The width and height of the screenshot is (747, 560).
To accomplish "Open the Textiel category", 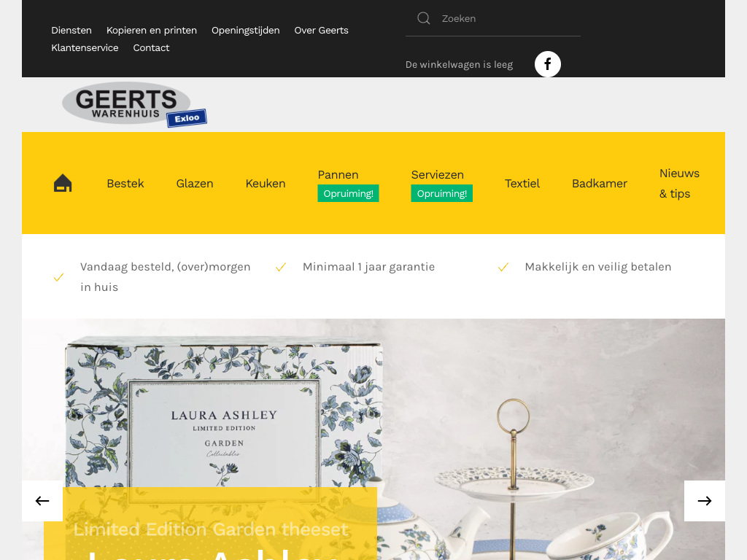I will pyautogui.click(x=522, y=183).
